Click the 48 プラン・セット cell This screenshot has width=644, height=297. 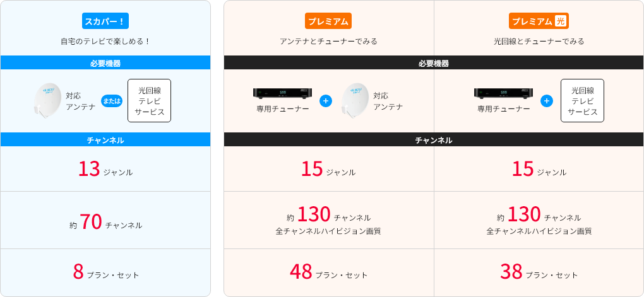(x=328, y=272)
